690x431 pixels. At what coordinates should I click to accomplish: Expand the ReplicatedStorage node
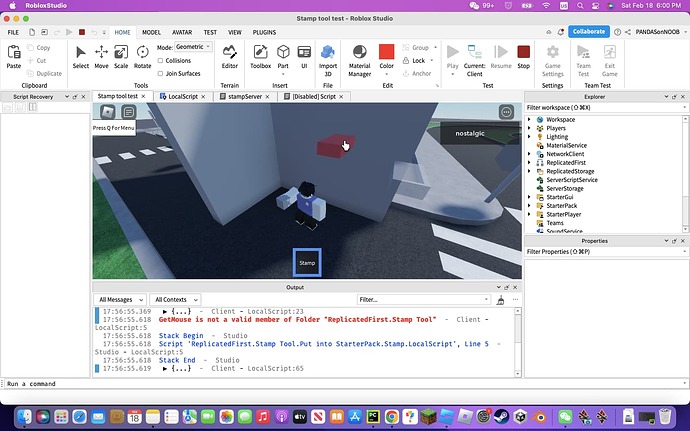click(529, 171)
